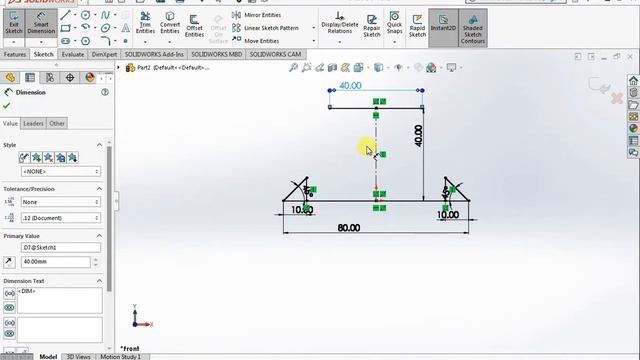Select the Straight Slot tool
The width and height of the screenshot is (640, 360).
click(65, 41)
